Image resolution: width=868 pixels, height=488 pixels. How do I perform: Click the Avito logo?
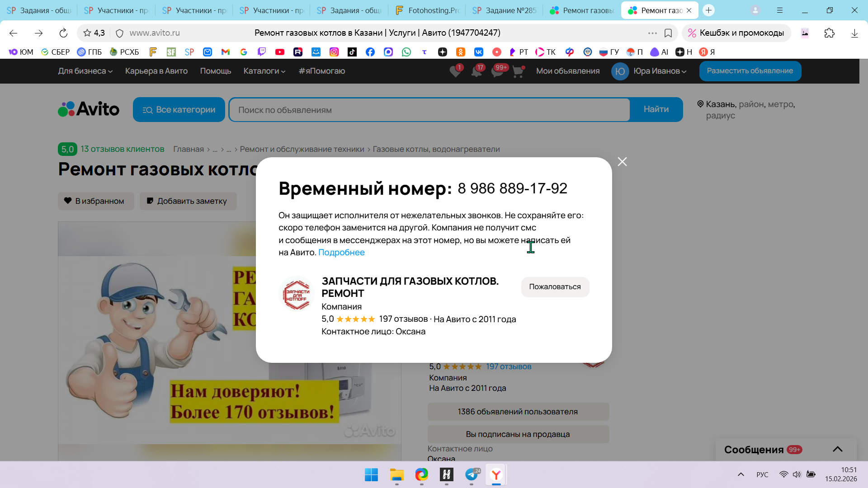coord(89,109)
